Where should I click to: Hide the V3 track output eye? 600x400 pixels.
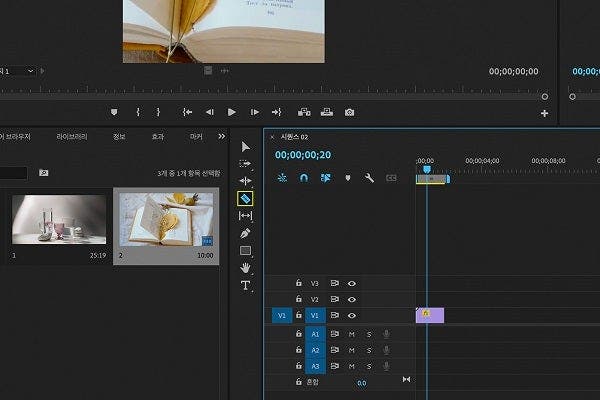point(352,283)
